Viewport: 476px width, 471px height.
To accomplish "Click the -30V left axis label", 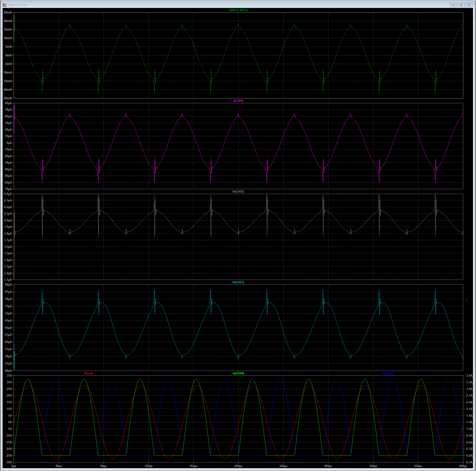I will [x=9, y=462].
